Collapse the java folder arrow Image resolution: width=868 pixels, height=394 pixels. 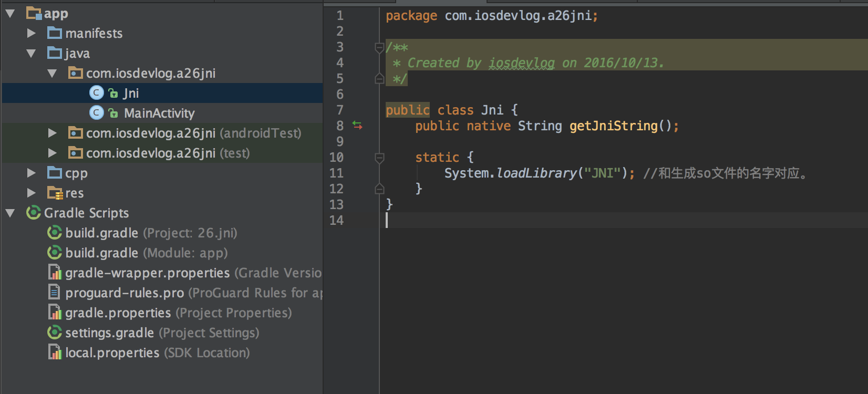[31, 54]
